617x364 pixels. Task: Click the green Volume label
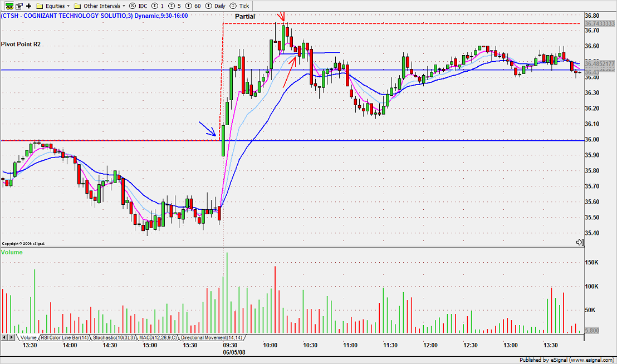pyautogui.click(x=12, y=252)
